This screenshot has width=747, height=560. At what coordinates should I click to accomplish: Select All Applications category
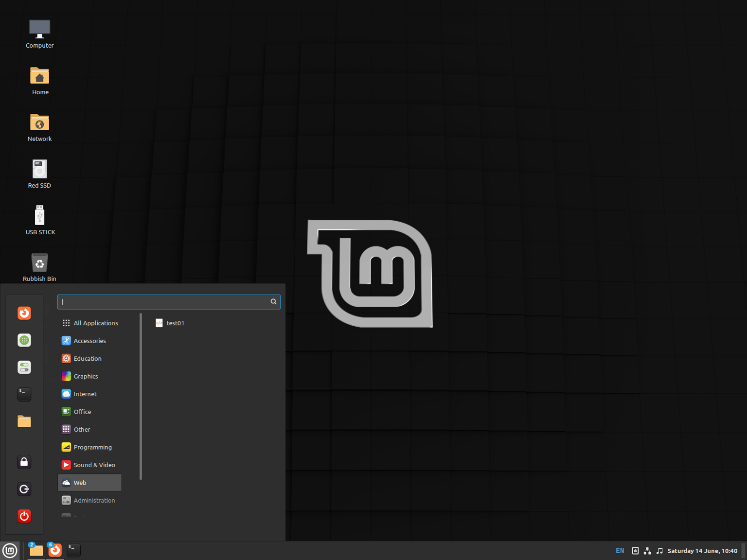[x=90, y=323]
